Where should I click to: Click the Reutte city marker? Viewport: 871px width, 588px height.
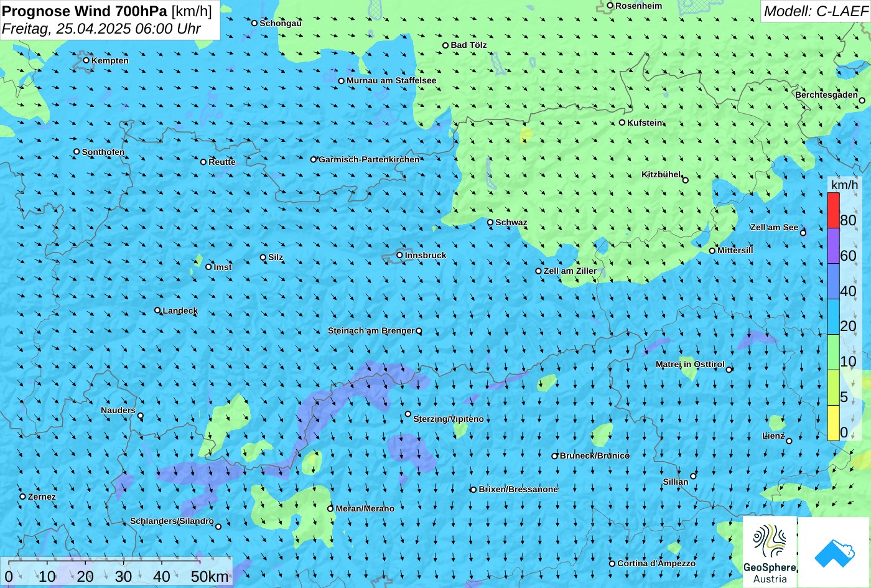[203, 162]
